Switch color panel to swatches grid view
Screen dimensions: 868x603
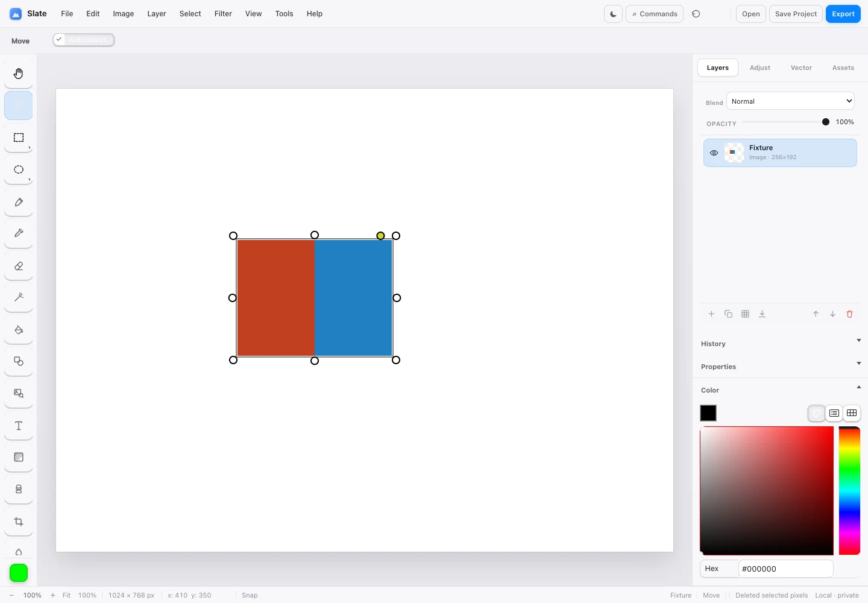(852, 413)
